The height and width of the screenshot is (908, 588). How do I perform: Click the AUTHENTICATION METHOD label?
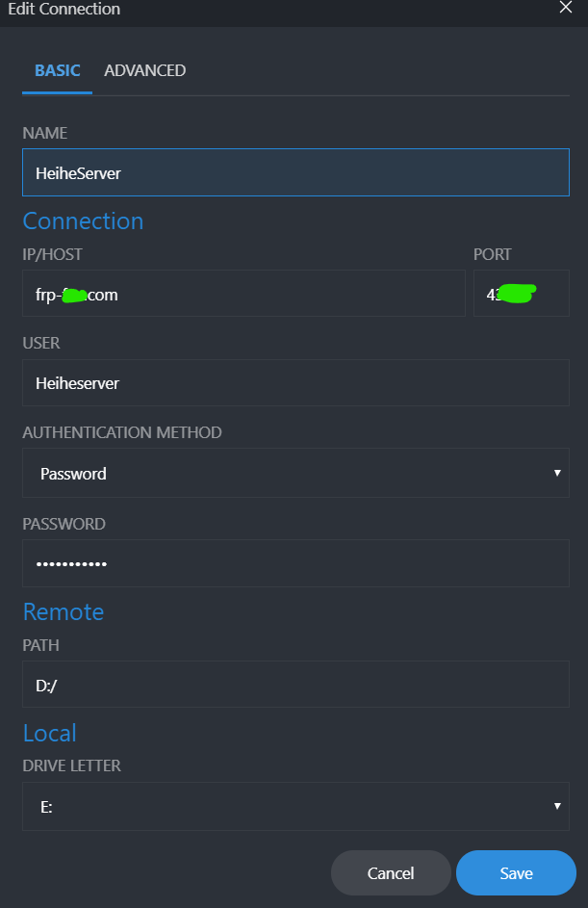tap(122, 432)
